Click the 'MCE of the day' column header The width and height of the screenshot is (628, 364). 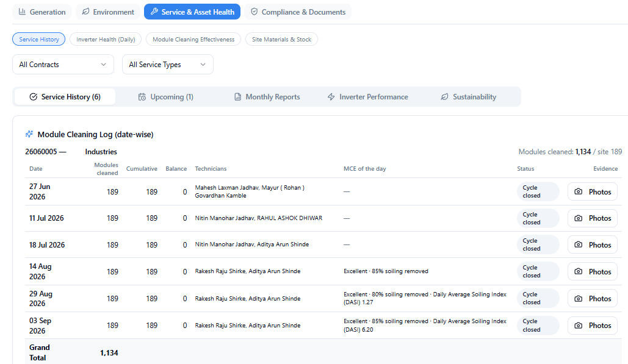pos(365,169)
